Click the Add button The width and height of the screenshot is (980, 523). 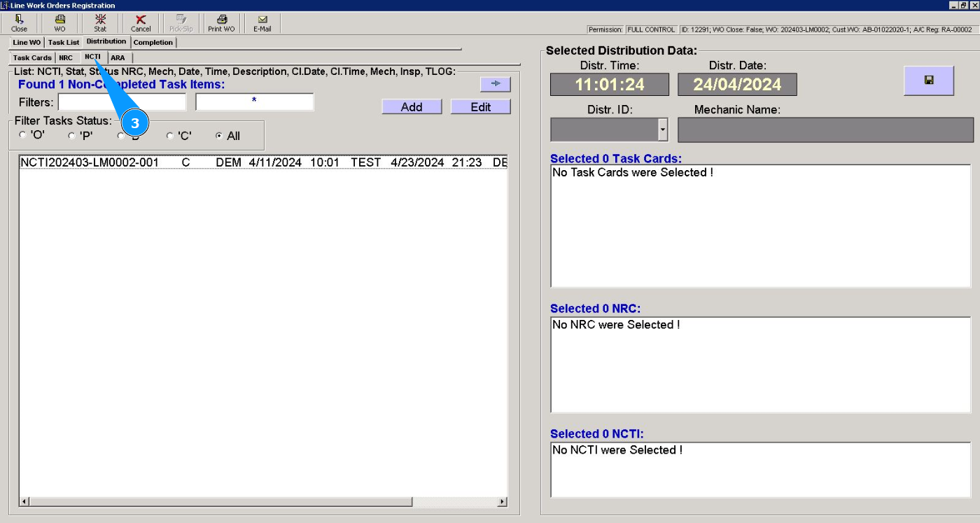click(412, 107)
